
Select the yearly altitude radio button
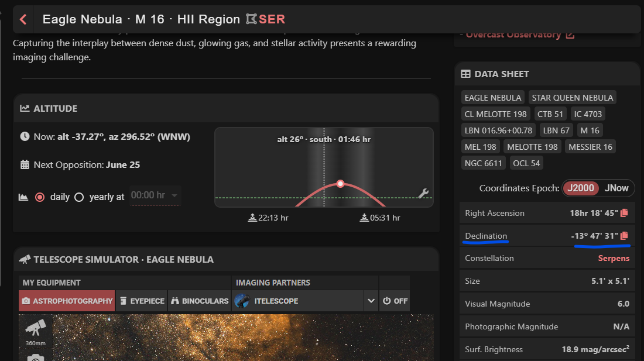[79, 197]
